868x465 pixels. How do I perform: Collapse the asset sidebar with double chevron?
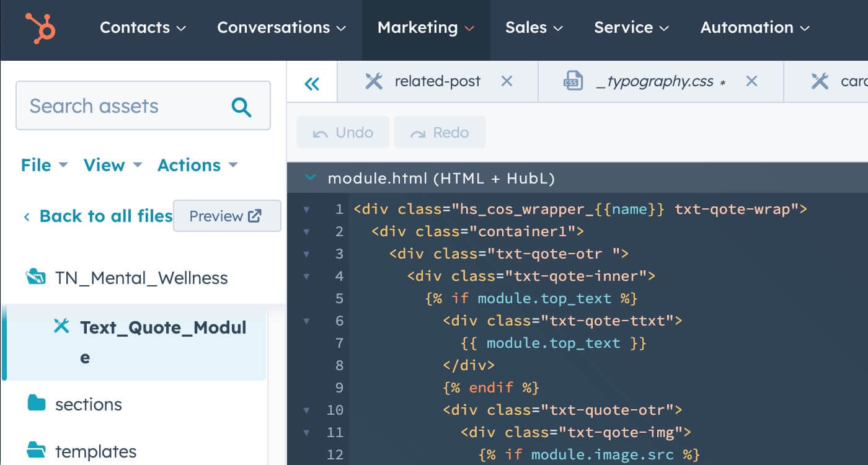click(312, 82)
